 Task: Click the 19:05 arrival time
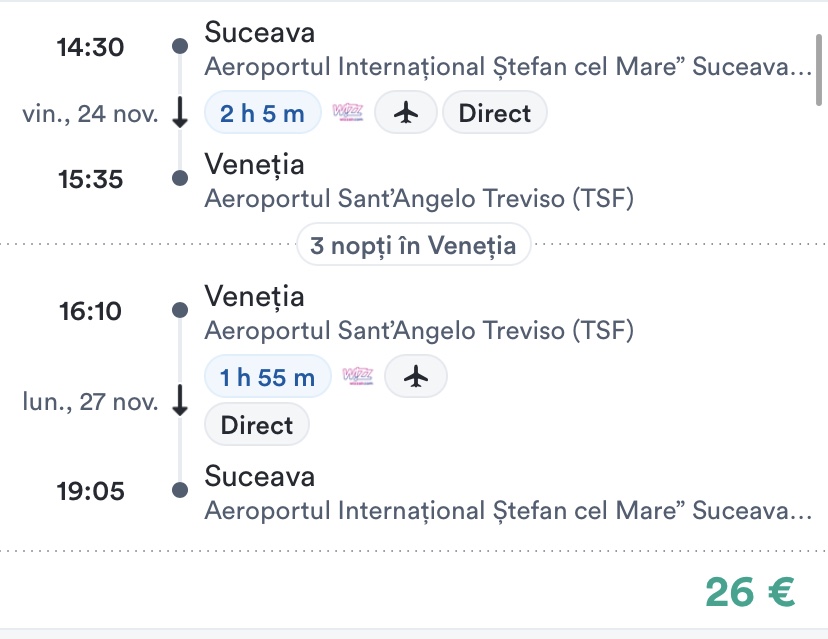[x=90, y=490]
